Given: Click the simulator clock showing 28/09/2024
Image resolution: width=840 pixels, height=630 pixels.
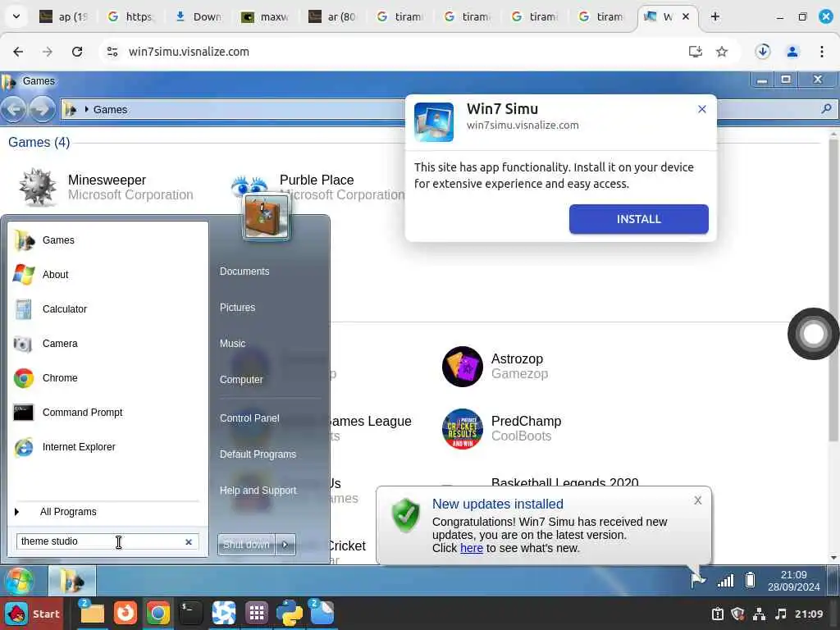Looking at the screenshot, I should click(x=793, y=581).
